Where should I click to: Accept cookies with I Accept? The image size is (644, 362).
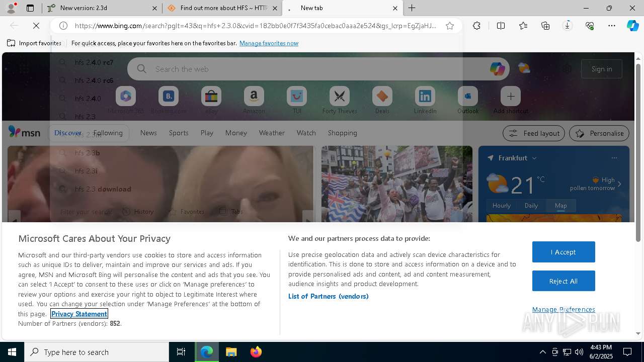563,252
